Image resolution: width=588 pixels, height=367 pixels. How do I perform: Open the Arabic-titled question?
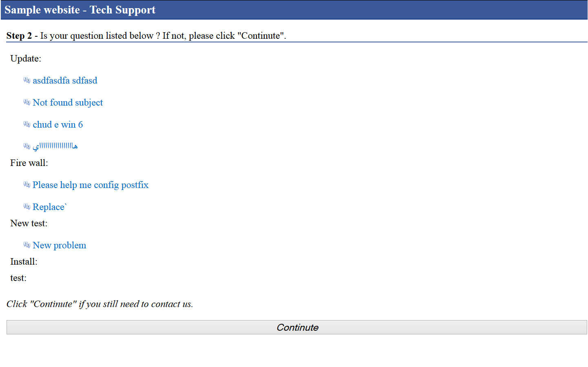pos(55,146)
